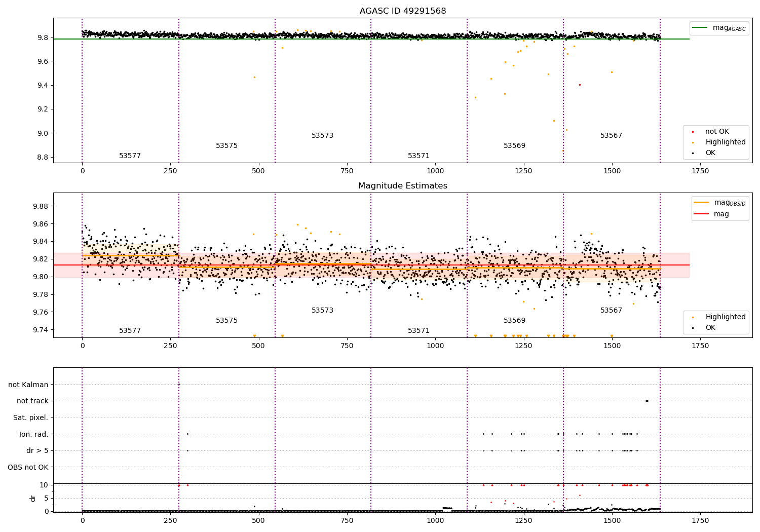
Task: Click the "dr" y-axis label
Action: pyautogui.click(x=33, y=498)
